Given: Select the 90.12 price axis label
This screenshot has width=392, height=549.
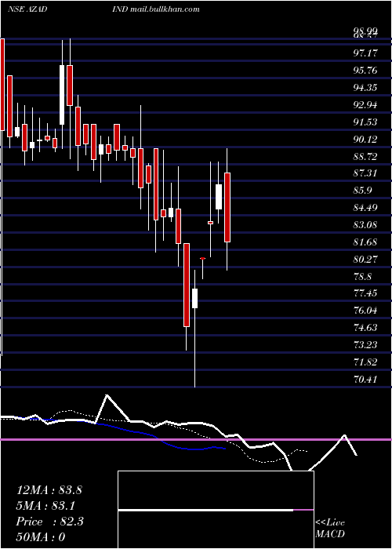Looking at the screenshot, I should click(x=365, y=140).
